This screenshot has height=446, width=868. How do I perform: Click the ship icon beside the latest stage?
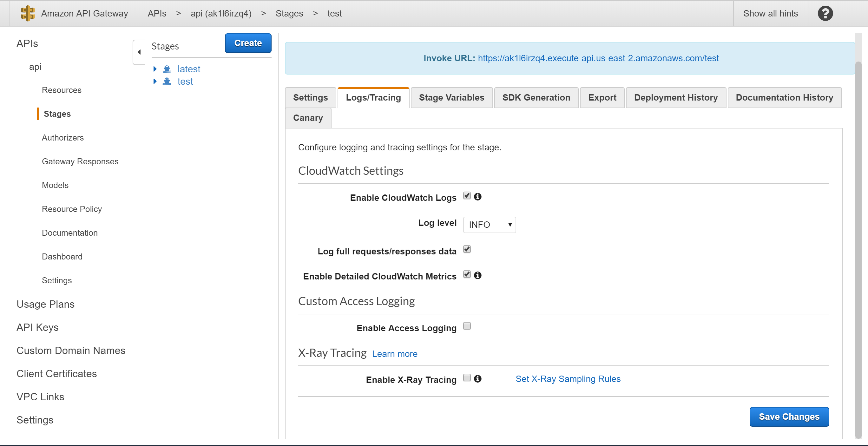coord(167,69)
